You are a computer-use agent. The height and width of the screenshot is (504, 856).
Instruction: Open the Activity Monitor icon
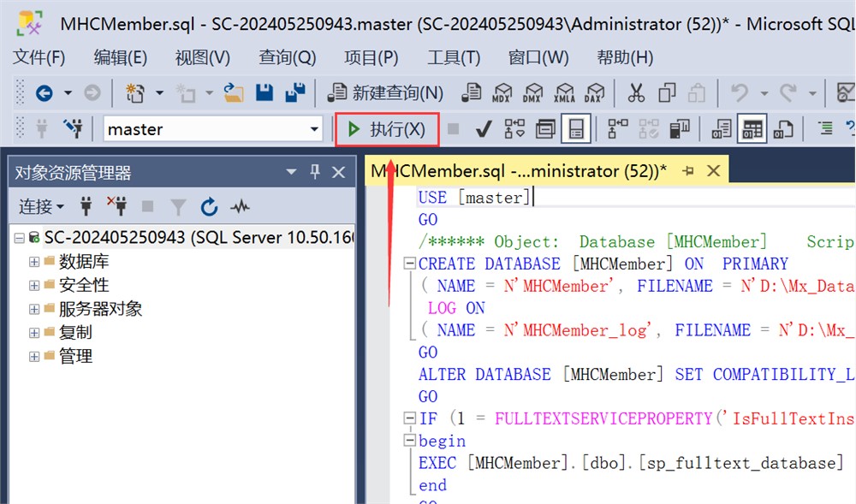click(240, 206)
